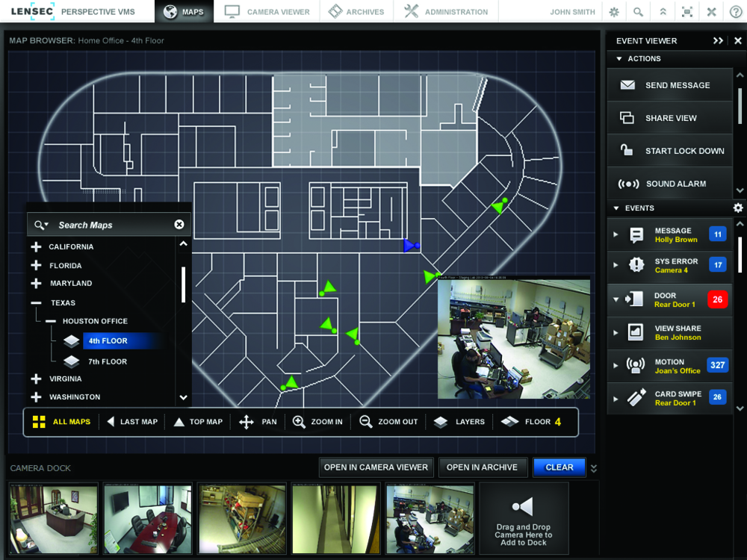Open the Send Message action

tap(669, 84)
